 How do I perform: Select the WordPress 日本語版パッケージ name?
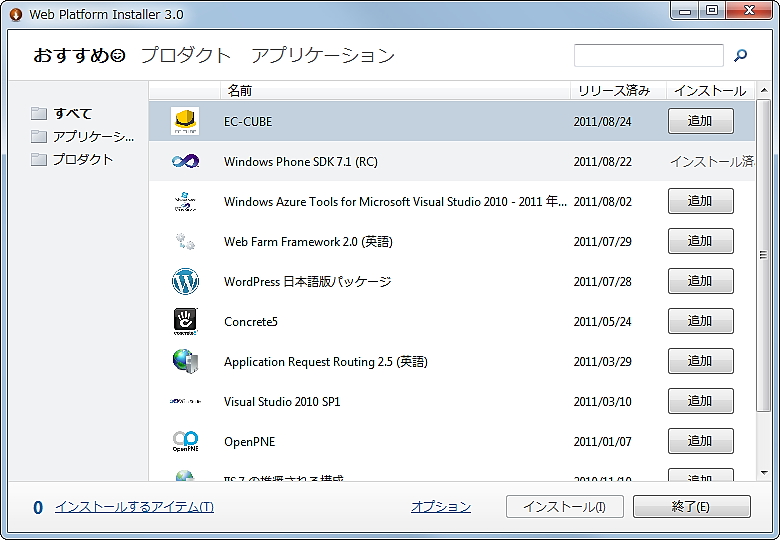coord(307,281)
